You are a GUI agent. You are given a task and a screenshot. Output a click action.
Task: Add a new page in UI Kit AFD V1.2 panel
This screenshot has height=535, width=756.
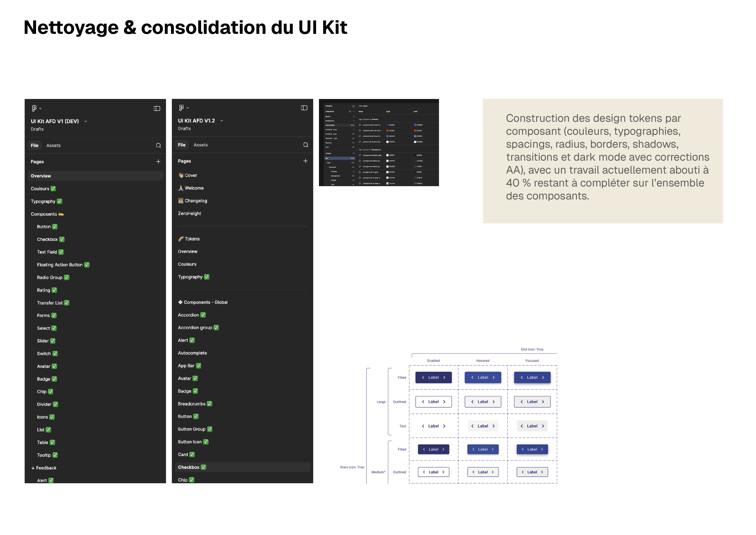click(305, 161)
